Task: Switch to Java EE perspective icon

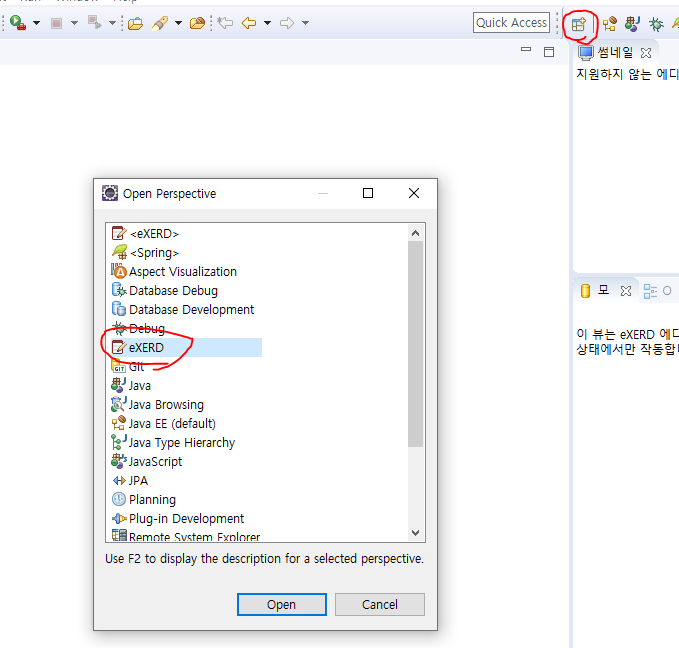Action: pos(610,23)
